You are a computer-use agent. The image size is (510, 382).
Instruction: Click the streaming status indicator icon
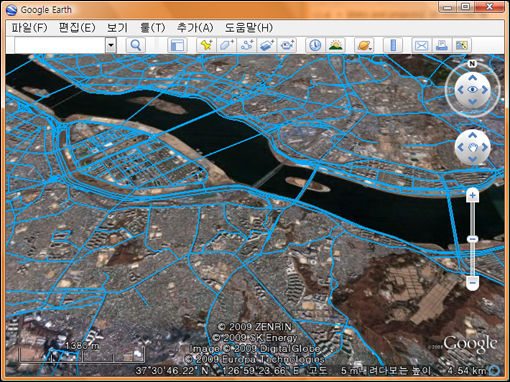pyautogui.click(x=494, y=370)
